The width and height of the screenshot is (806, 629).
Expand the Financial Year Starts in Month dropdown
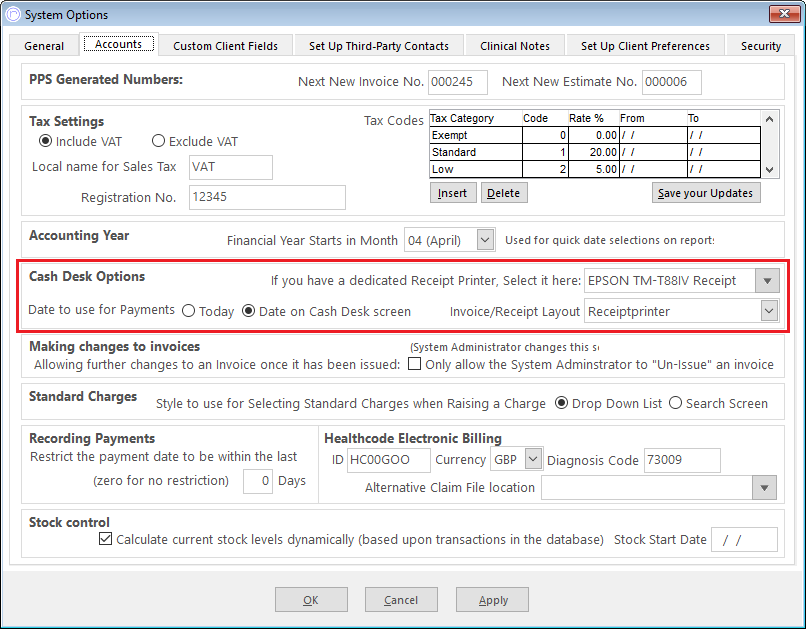click(485, 239)
